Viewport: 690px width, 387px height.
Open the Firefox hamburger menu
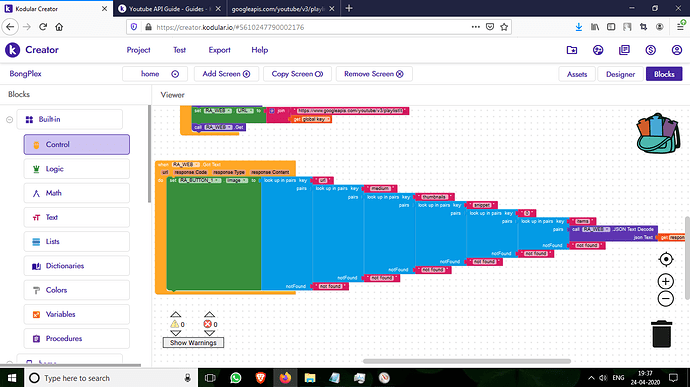pos(680,27)
